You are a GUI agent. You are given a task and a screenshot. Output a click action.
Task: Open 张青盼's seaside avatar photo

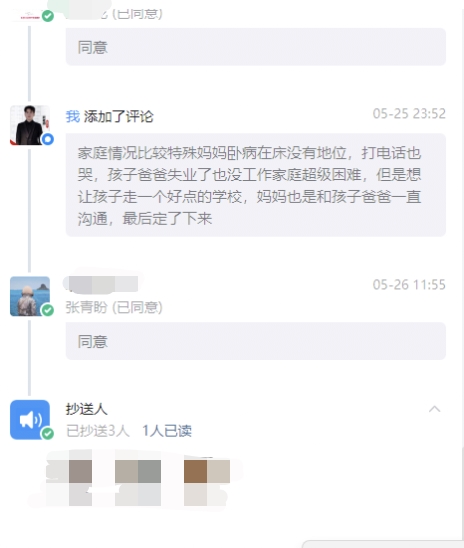[x=30, y=296]
